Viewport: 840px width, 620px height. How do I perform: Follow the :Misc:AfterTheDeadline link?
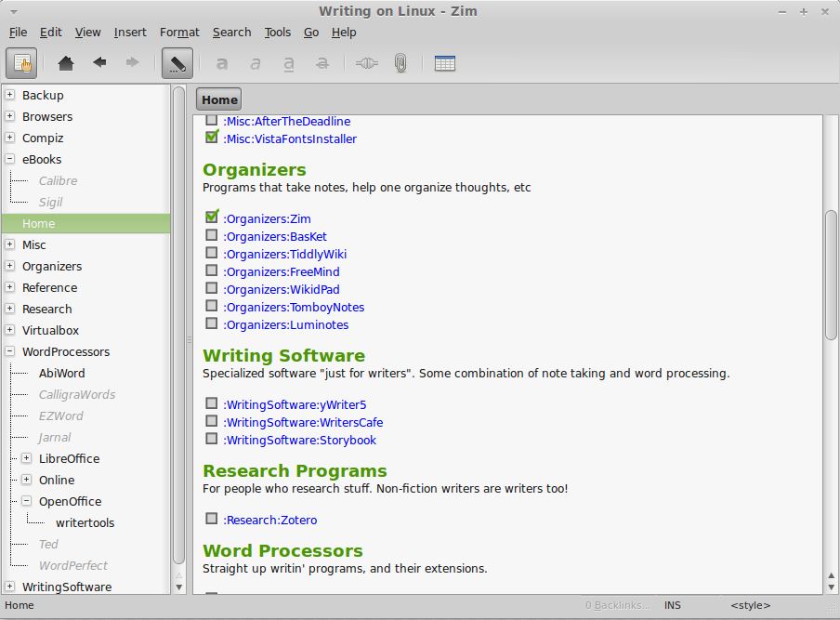click(x=286, y=121)
